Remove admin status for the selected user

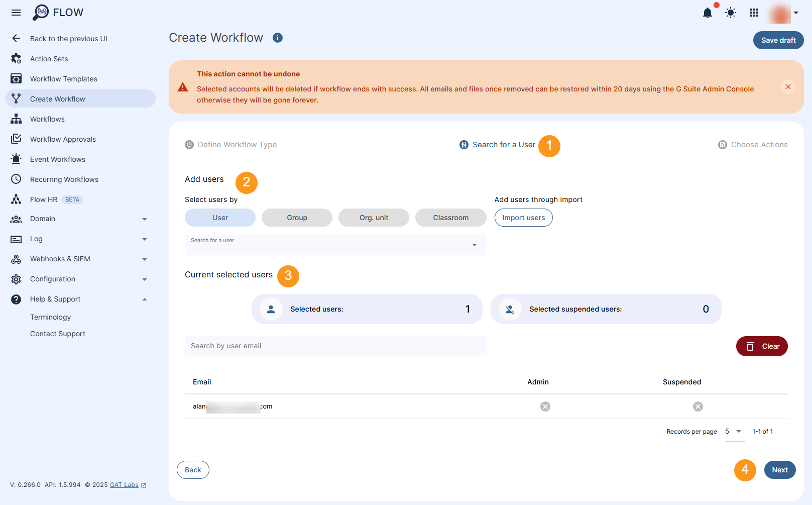545,406
